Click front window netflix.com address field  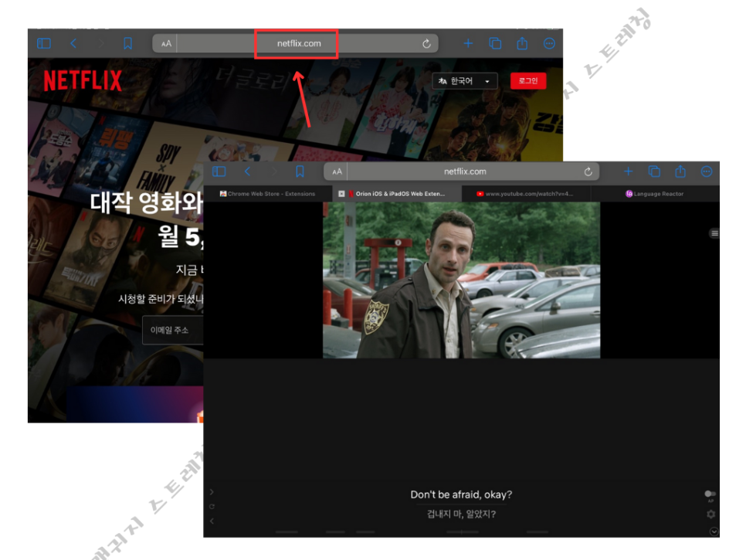[465, 171]
